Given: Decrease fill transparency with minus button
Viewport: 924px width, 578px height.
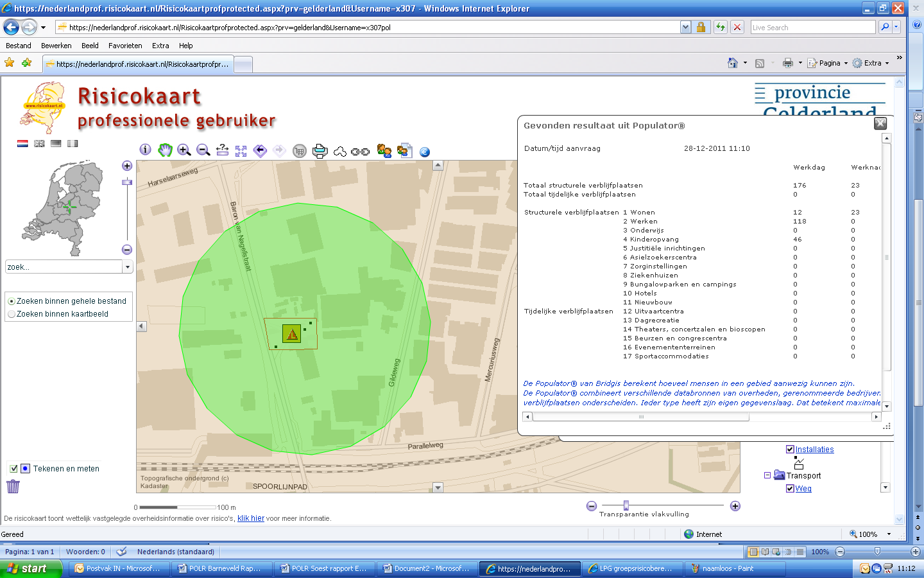Looking at the screenshot, I should point(592,506).
